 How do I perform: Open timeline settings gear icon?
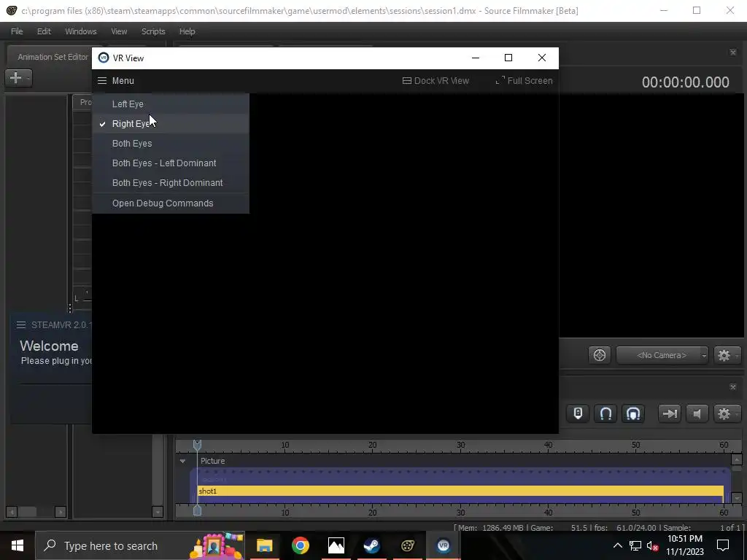click(x=727, y=413)
